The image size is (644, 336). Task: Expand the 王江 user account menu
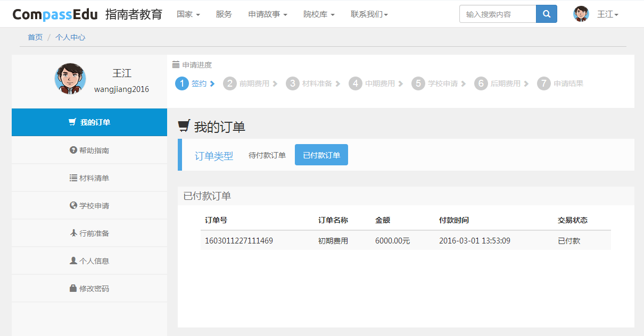click(607, 14)
